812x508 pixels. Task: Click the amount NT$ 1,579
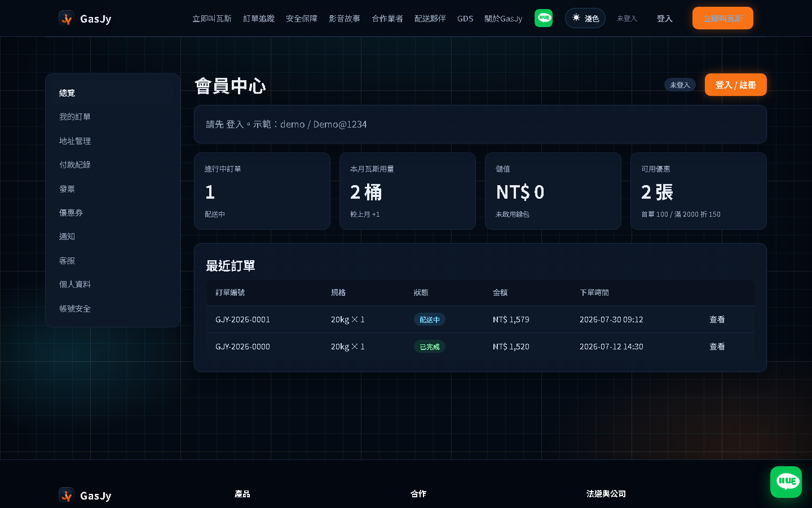(x=511, y=319)
